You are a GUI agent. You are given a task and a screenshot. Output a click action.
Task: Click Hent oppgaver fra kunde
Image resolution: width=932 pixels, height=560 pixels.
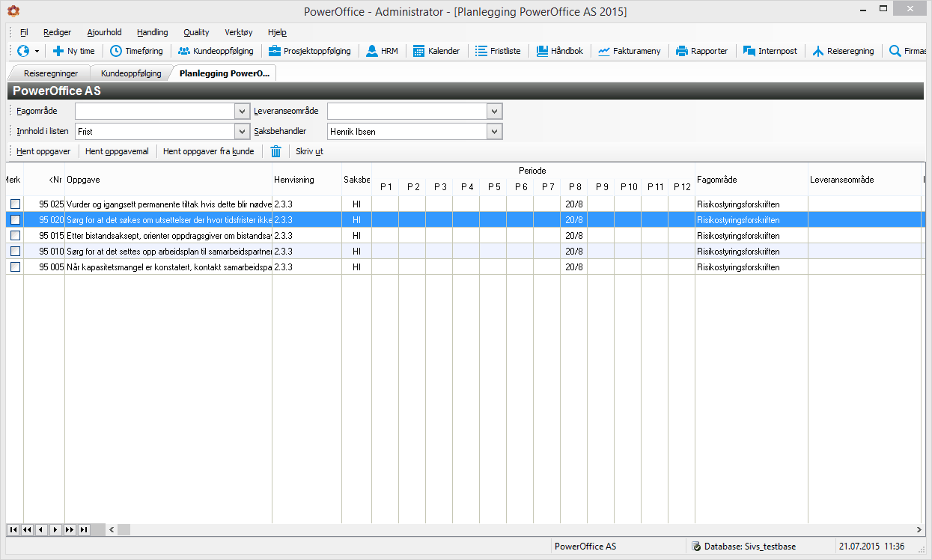click(x=208, y=151)
